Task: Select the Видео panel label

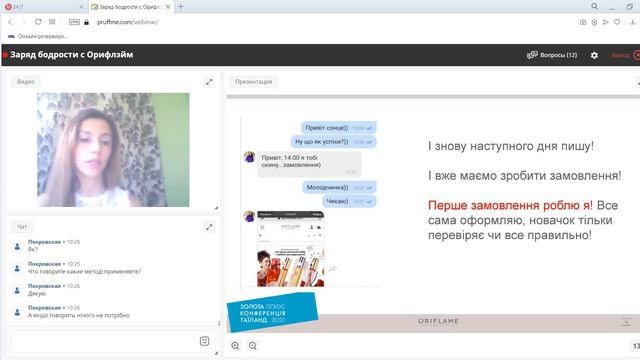Action: (26, 82)
